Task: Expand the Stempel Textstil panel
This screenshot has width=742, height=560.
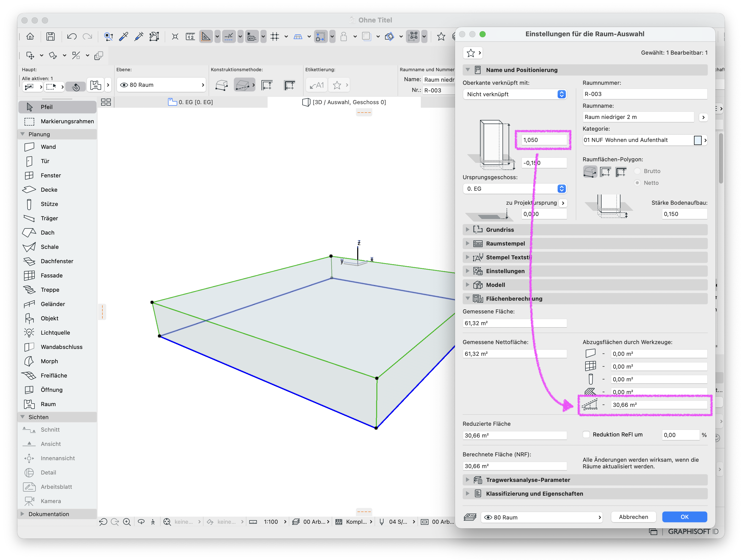Action: [x=585, y=257]
